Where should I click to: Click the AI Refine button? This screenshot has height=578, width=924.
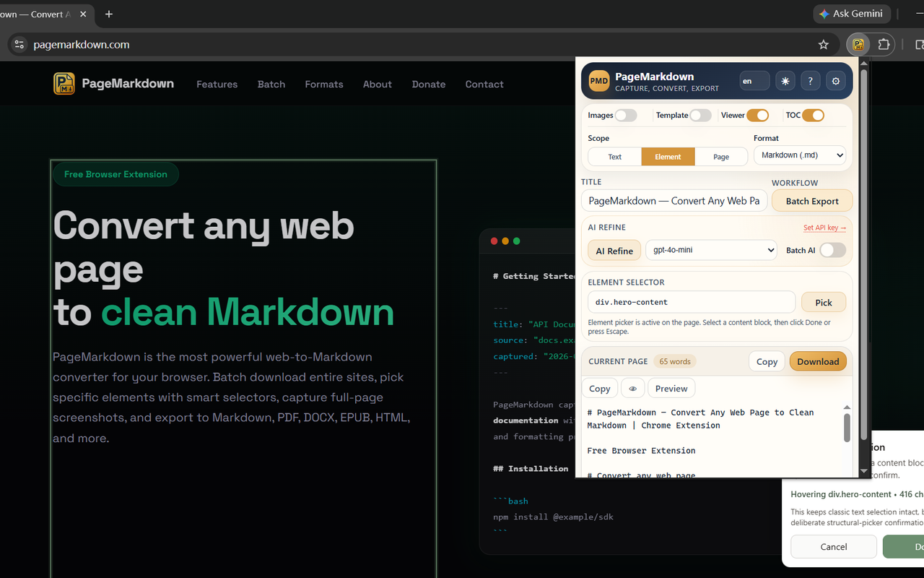(x=614, y=251)
